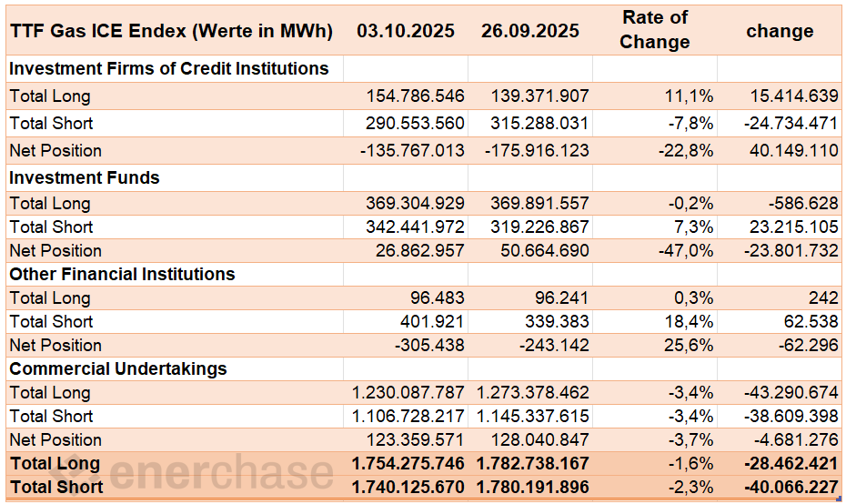Click the bold total 1.782.738.167
Viewport: 846px width, 504px height.
(532, 464)
